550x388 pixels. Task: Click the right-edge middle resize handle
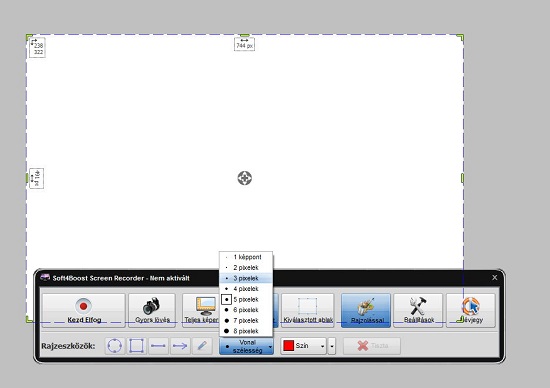pyautogui.click(x=462, y=178)
